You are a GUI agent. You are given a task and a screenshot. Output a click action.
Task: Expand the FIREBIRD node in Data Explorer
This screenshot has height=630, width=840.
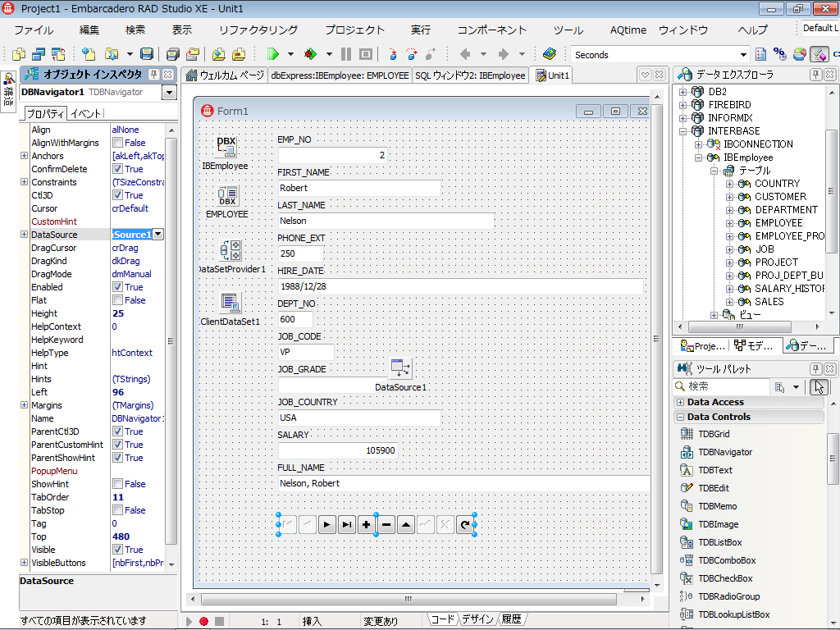(x=683, y=105)
